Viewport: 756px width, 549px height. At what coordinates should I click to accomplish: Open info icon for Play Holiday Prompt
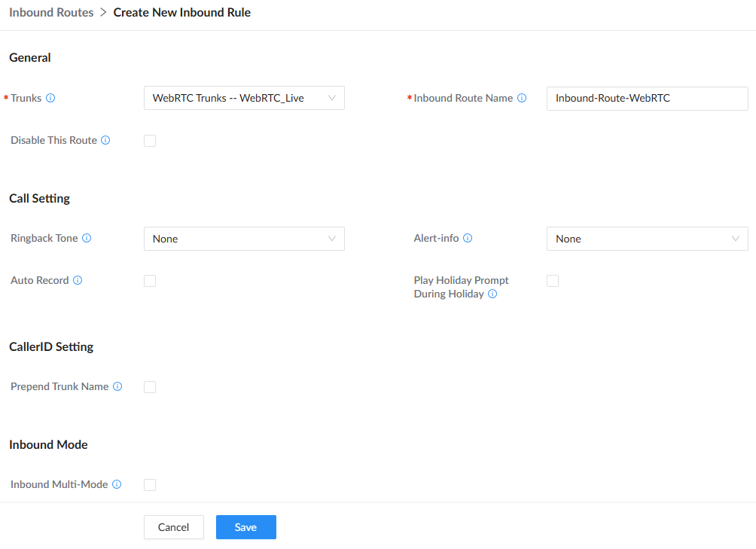pos(492,294)
